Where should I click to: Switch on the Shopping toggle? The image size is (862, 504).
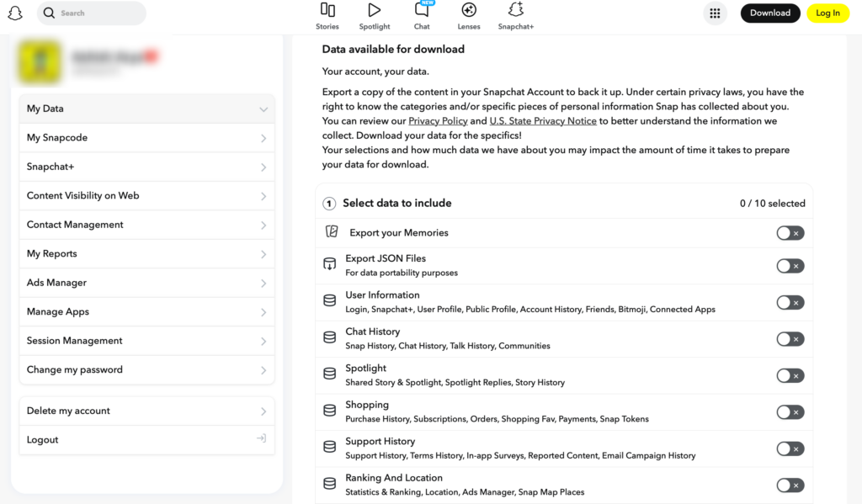coord(790,412)
